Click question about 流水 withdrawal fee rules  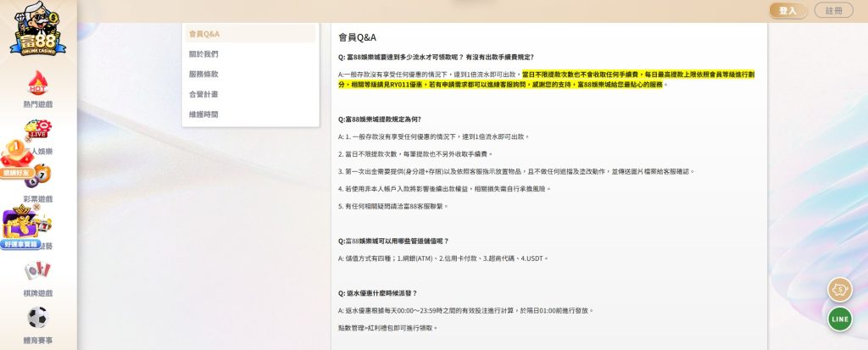437,57
